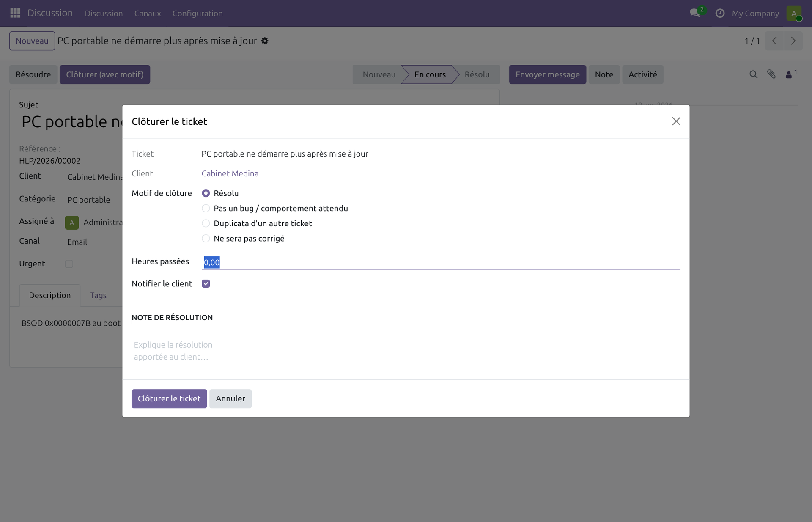Switch to the Tags tab
Screen dimensions: 812x522
click(98, 295)
